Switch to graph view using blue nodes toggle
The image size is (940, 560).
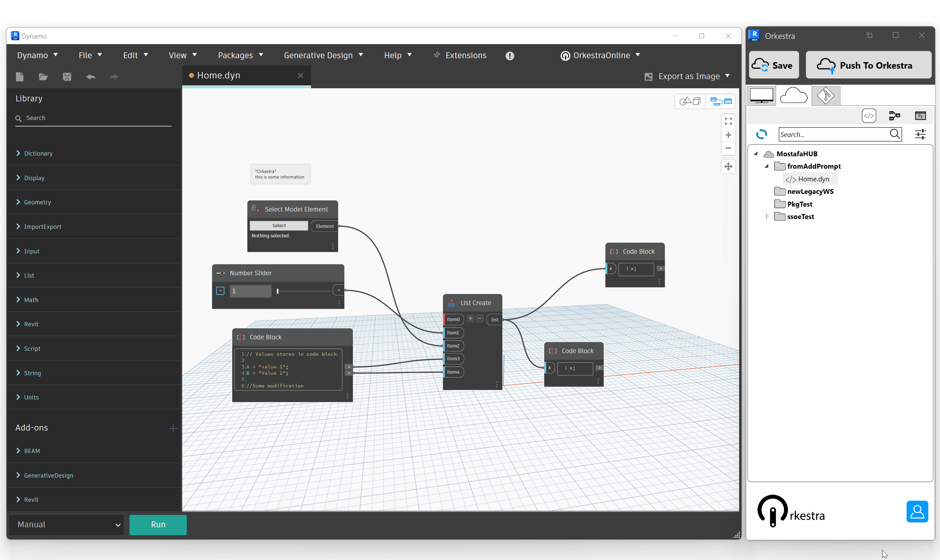coord(720,101)
